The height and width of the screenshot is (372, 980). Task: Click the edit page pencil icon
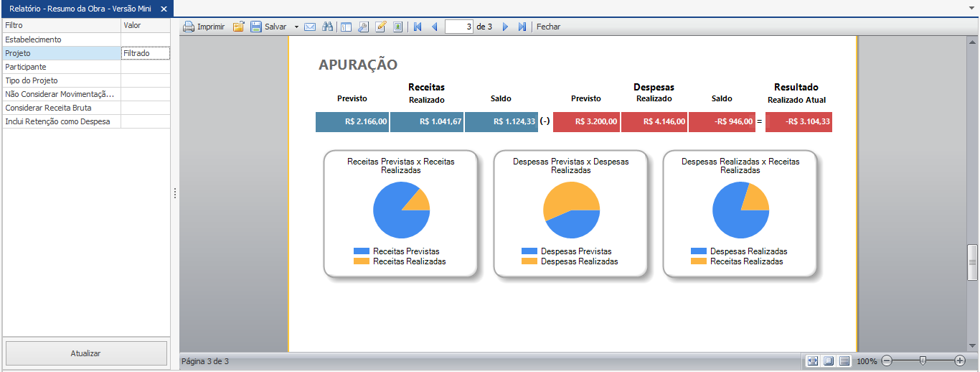click(380, 27)
